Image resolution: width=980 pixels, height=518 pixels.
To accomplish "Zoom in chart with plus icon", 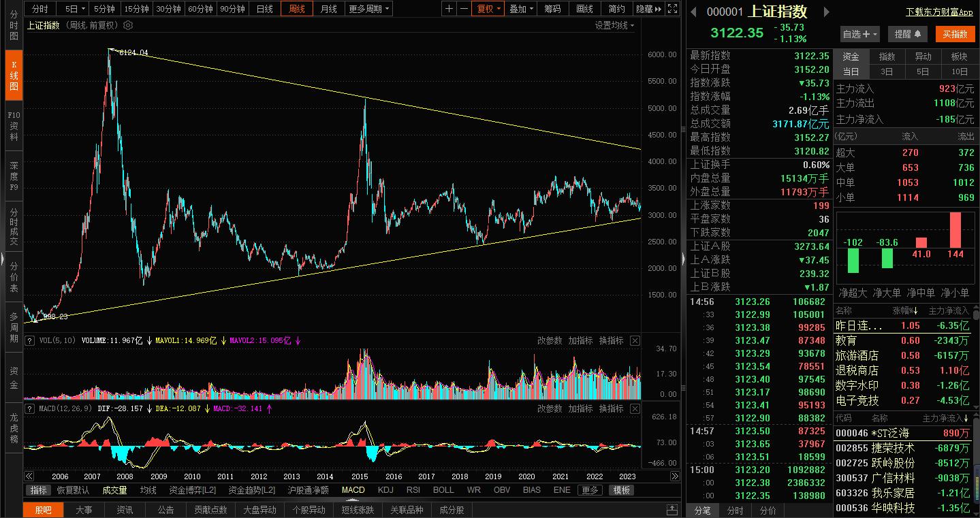I will click(x=449, y=9).
